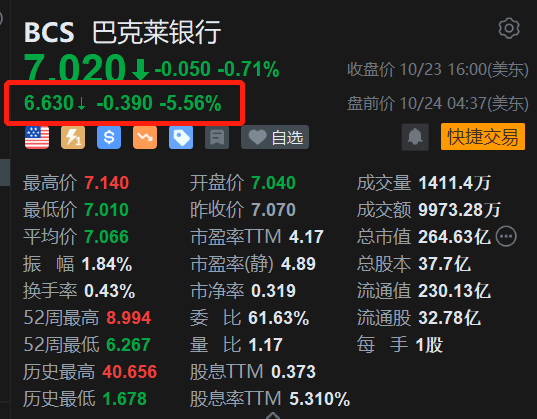Image resolution: width=537 pixels, height=419 pixels.
Task: Click 市盈率(静) value 4.89
Action: pyautogui.click(x=298, y=264)
